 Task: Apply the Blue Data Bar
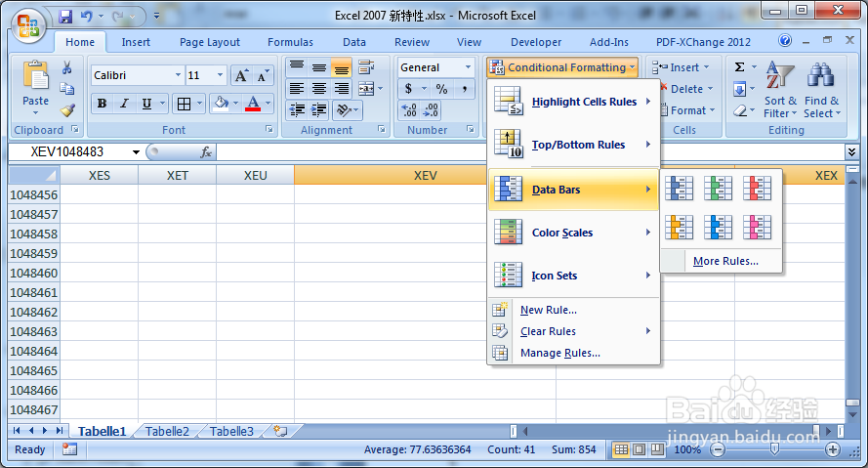coord(680,189)
